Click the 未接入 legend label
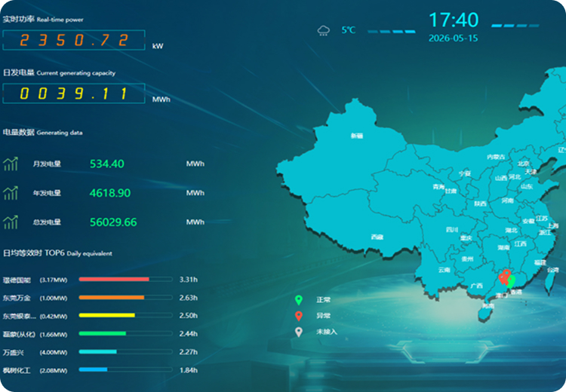Viewport: 566px width, 392px height. coord(327,332)
